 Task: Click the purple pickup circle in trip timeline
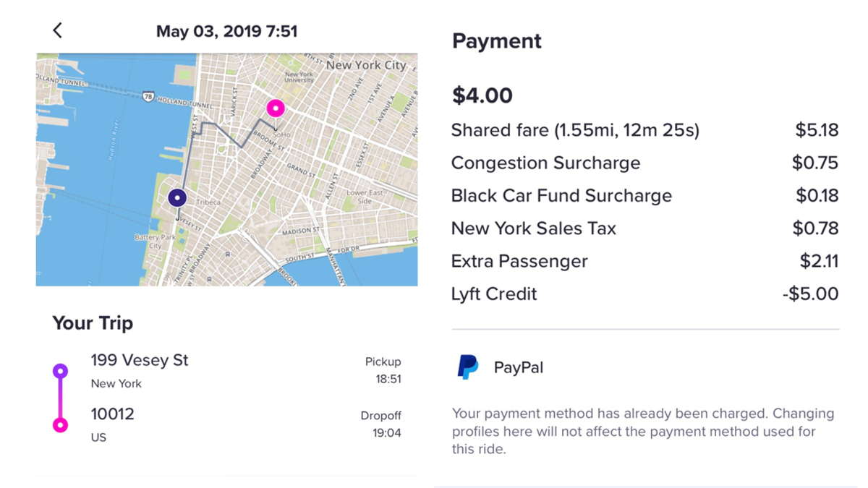pos(61,371)
